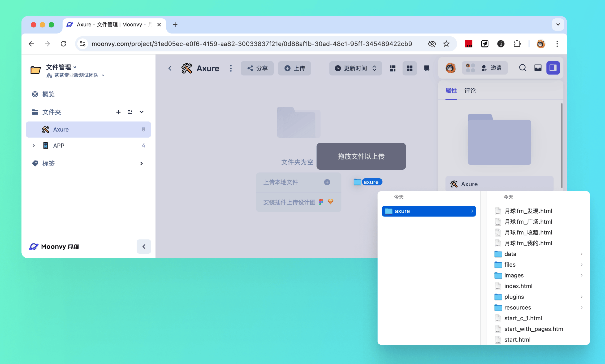Screen dimensions: 605x364
Task: Open the tab search dropdown arrow
Action: coord(558,25)
